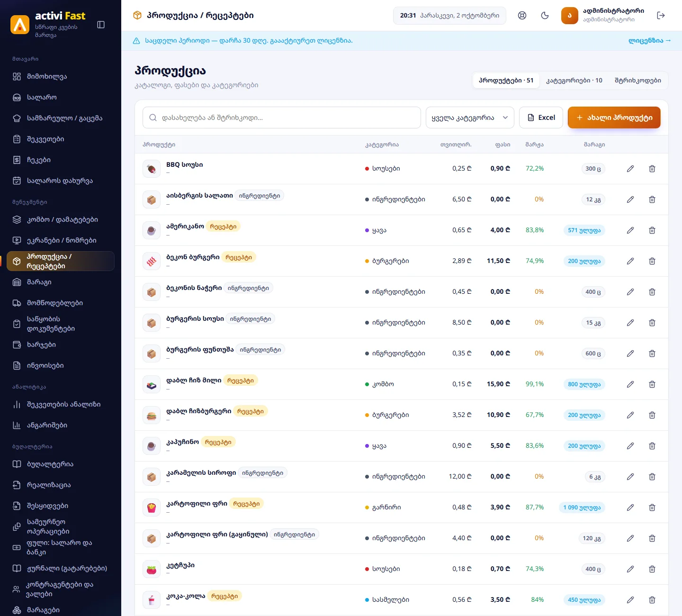Click the search field დასახელება ან შტრიხკოდი
The width and height of the screenshot is (682, 616).
(x=282, y=118)
